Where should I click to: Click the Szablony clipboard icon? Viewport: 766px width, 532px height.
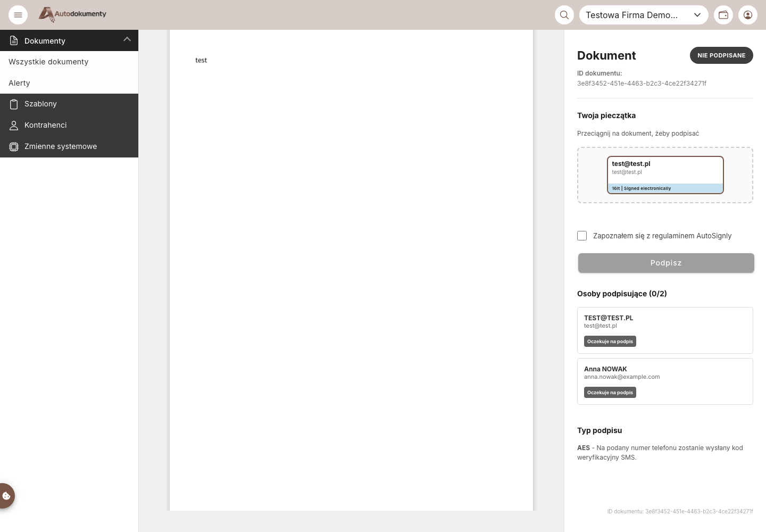pos(14,104)
